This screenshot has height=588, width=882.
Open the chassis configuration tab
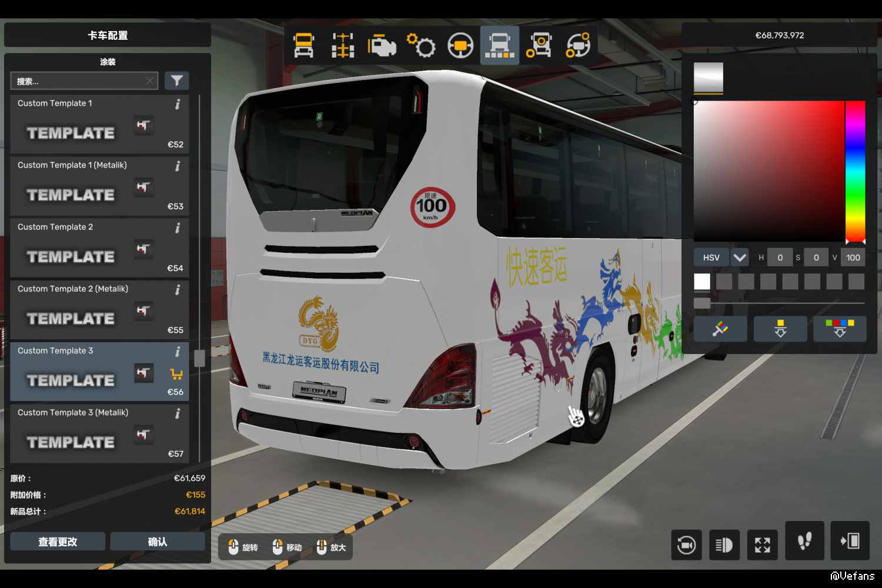coord(343,45)
